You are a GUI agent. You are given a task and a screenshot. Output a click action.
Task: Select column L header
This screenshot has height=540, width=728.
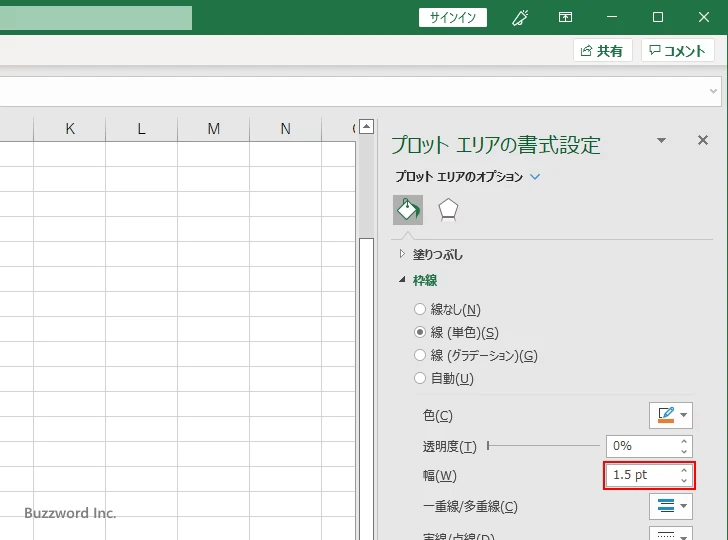click(141, 128)
